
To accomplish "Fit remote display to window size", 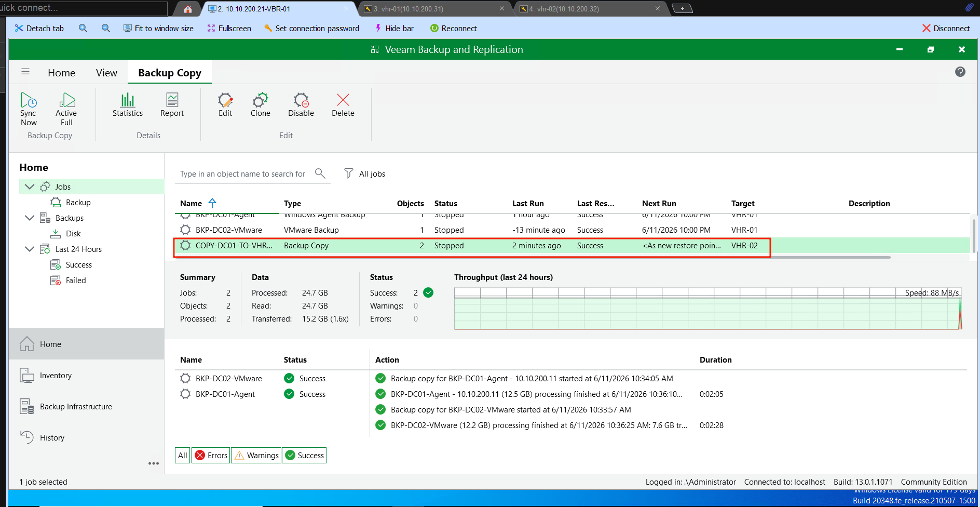I will [158, 28].
